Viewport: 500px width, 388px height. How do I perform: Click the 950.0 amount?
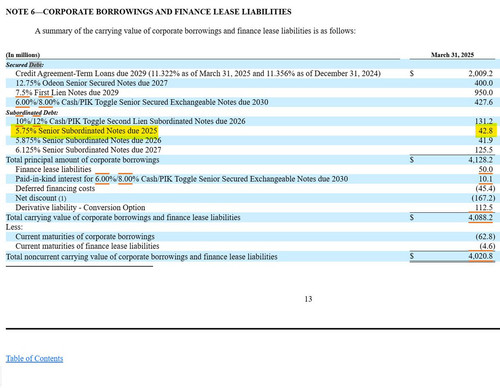pyautogui.click(x=484, y=93)
